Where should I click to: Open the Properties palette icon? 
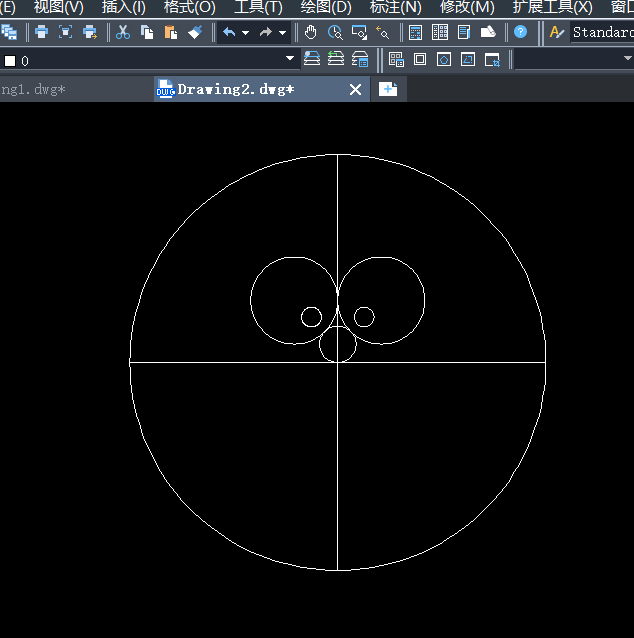(440, 32)
